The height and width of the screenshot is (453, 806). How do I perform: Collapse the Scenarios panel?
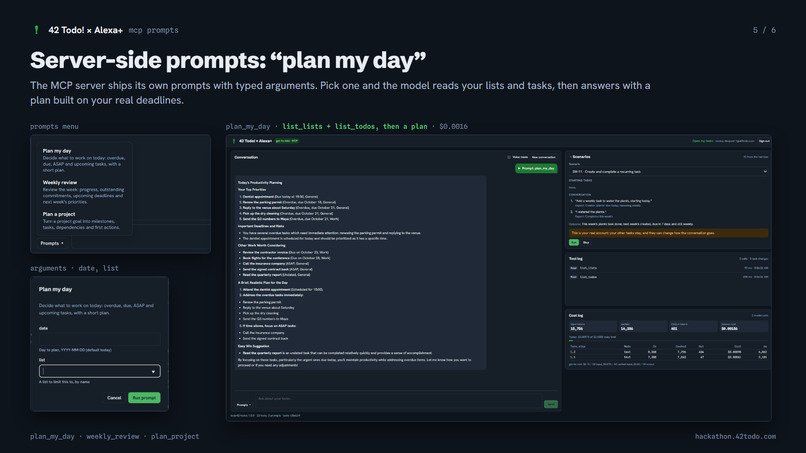[581, 157]
